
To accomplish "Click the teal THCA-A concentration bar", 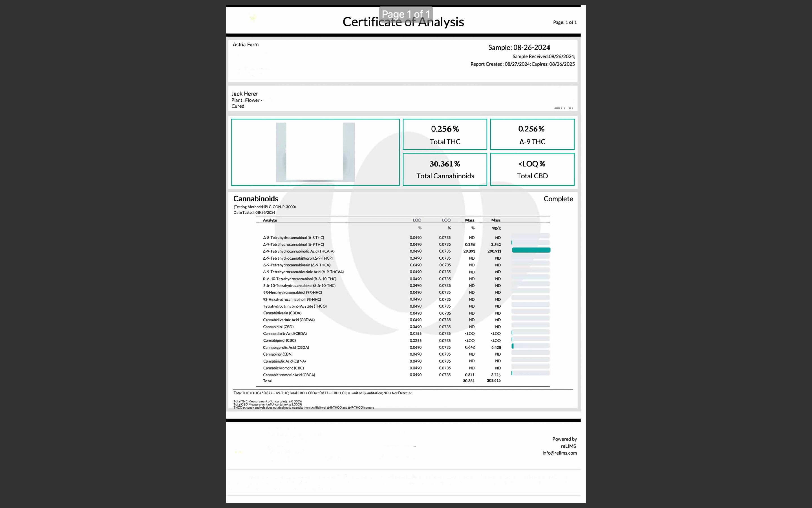I will point(531,250).
